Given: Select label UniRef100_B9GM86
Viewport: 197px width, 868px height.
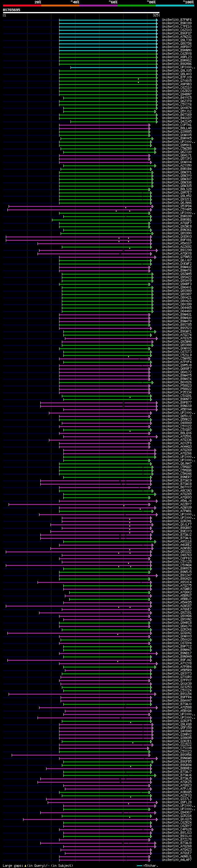Looking at the screenshot, I should coord(177,64).
